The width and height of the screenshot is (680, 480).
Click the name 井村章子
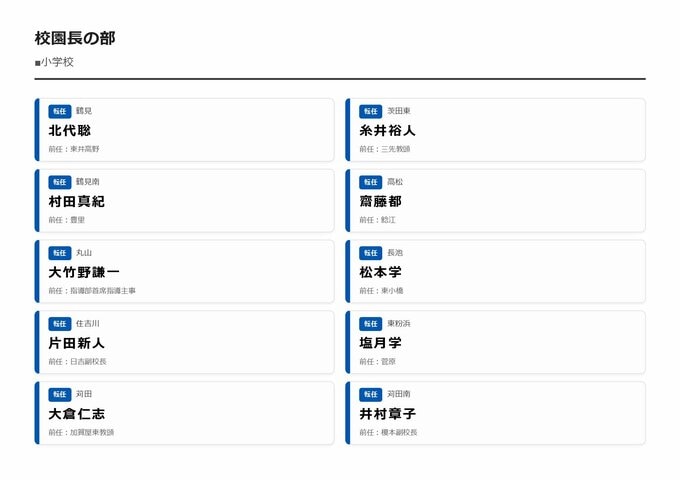pyautogui.click(x=387, y=413)
